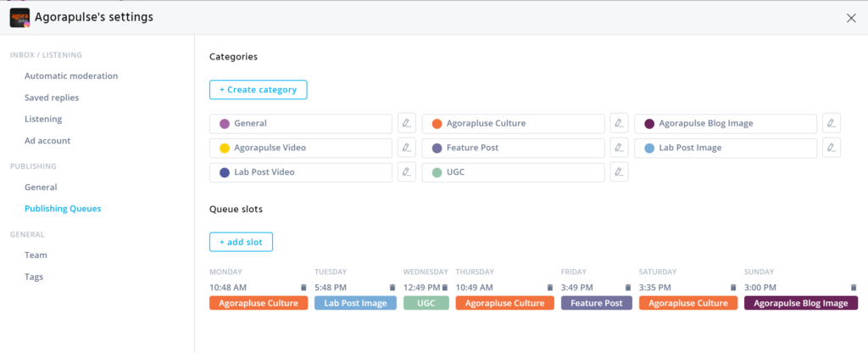This screenshot has width=868, height=353.
Task: Click the Wednesday 12:49 PM time
Action: [x=422, y=288]
